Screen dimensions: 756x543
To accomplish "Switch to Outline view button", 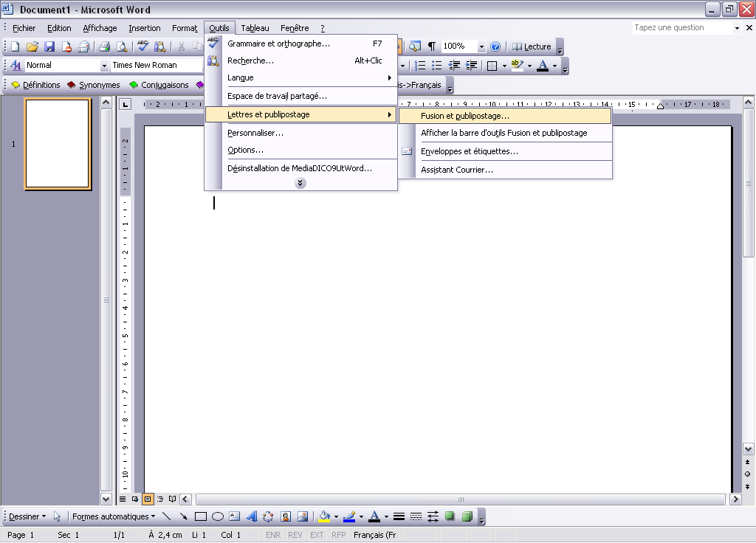I will point(159,499).
